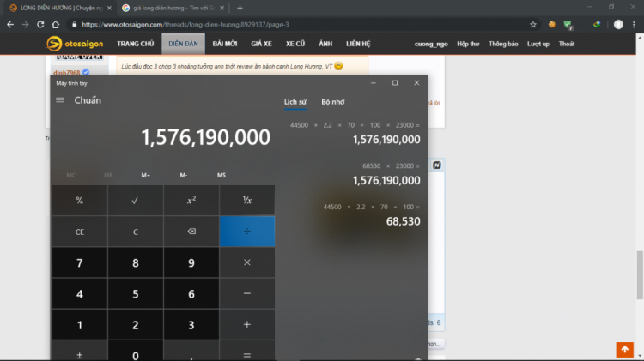The width and height of the screenshot is (644, 361).
Task: Click number 1 key
Action: (x=80, y=324)
